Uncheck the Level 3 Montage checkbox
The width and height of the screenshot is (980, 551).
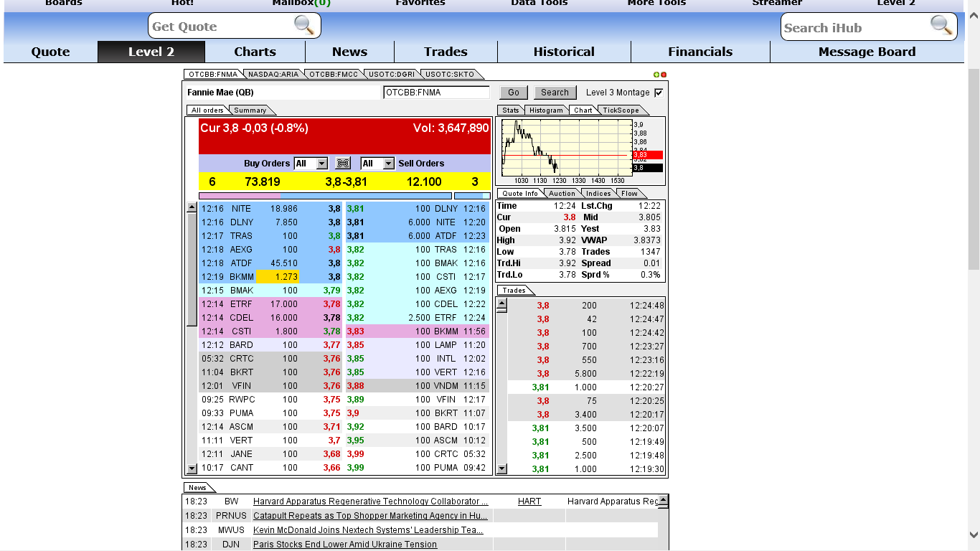tap(657, 92)
